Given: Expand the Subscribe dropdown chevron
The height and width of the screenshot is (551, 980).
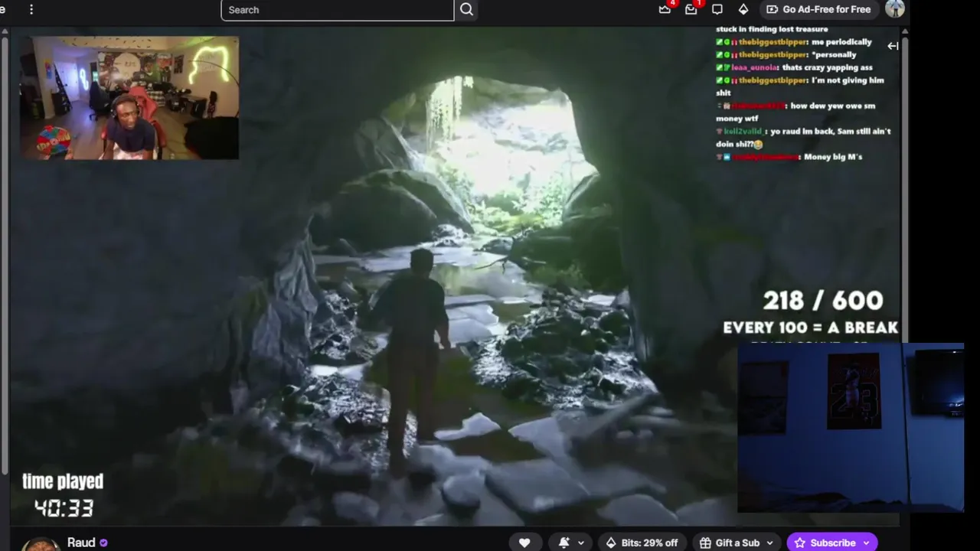Looking at the screenshot, I should tap(866, 543).
